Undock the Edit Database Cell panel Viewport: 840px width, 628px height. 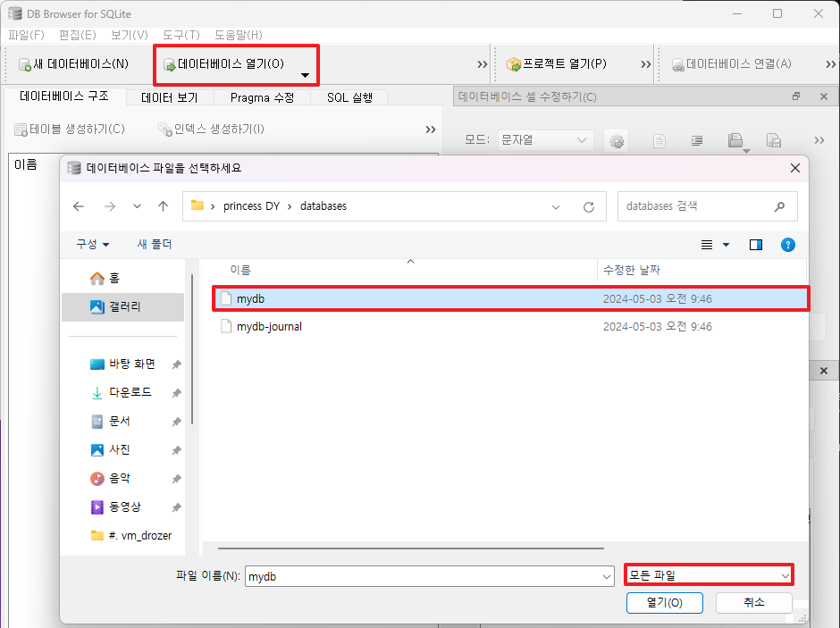[x=796, y=96]
